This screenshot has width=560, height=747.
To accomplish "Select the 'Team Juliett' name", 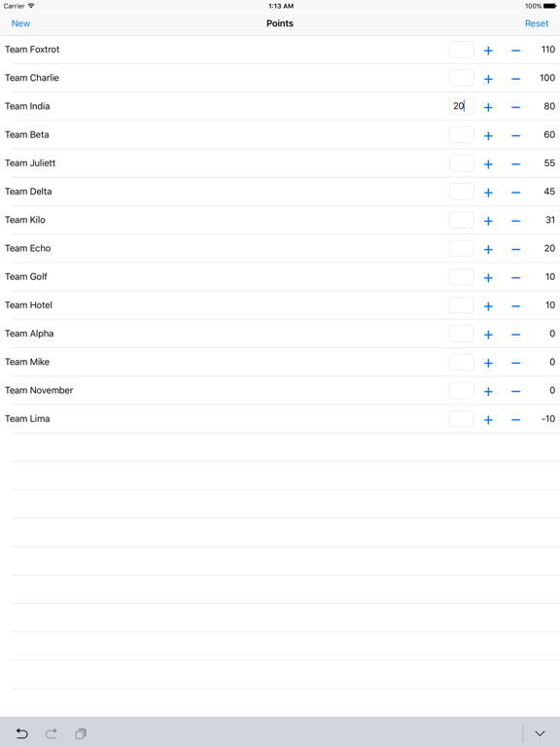I will [x=30, y=163].
